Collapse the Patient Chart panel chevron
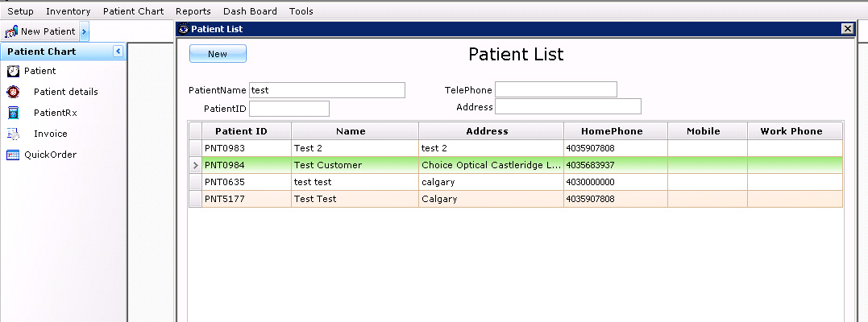The height and width of the screenshot is (322, 868). coord(118,52)
